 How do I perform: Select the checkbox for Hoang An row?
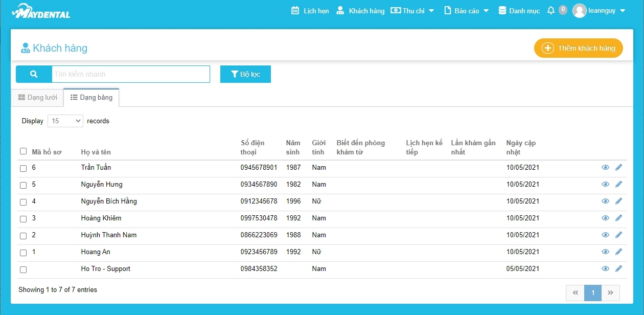coord(23,253)
